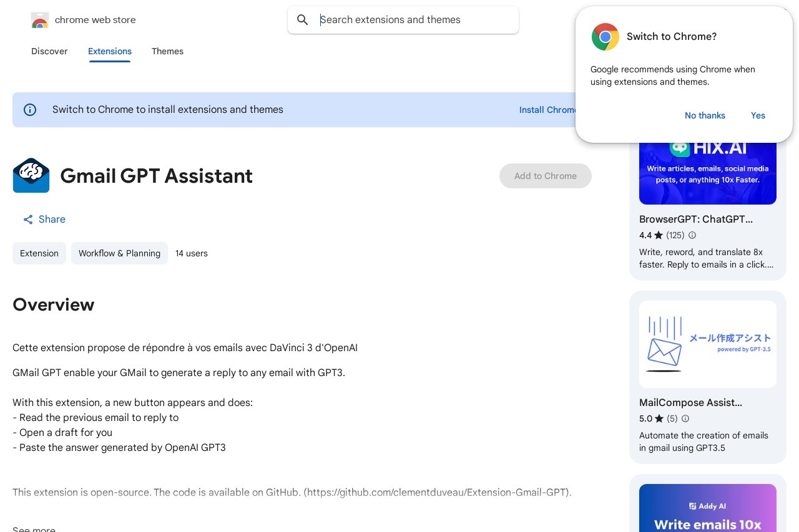Click the Share link

pyautogui.click(x=44, y=220)
